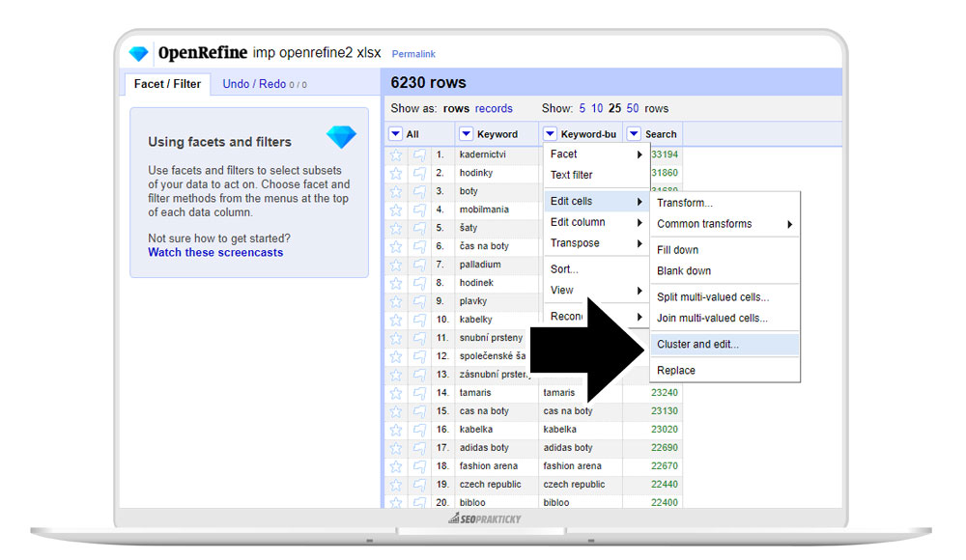Star row 12 společenské šaty
This screenshot has height=560, width=966.
tap(396, 356)
